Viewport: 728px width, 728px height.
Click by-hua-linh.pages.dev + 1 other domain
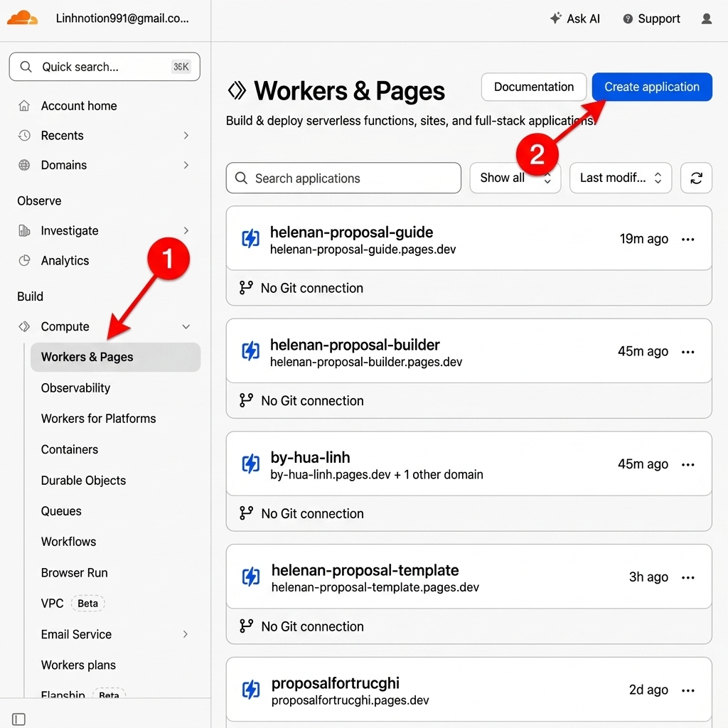[377, 474]
